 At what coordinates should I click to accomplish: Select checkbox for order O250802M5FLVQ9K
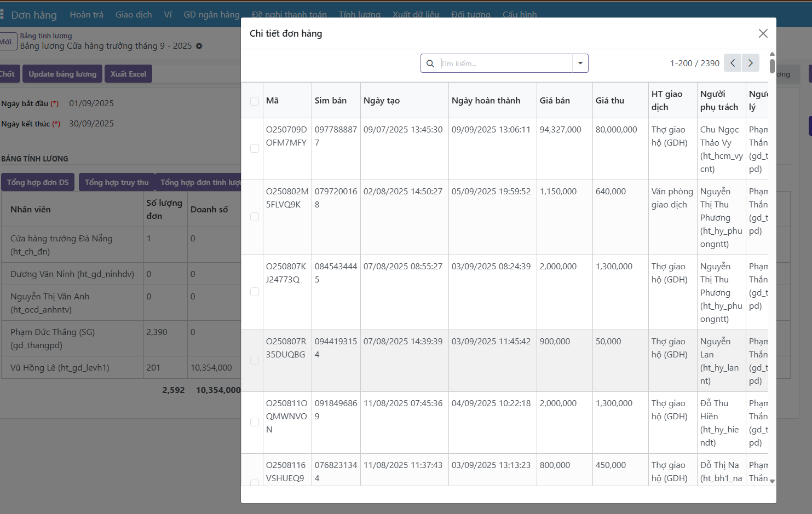tap(255, 217)
